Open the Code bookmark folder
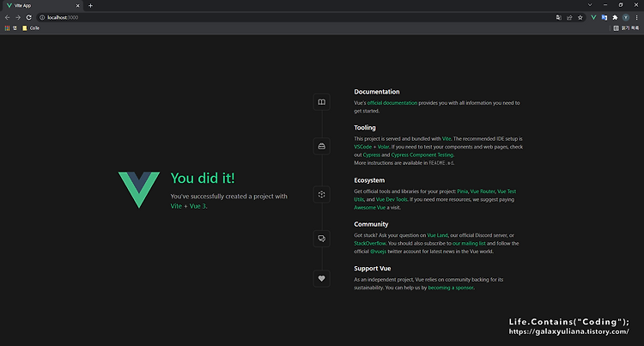 pyautogui.click(x=31, y=28)
